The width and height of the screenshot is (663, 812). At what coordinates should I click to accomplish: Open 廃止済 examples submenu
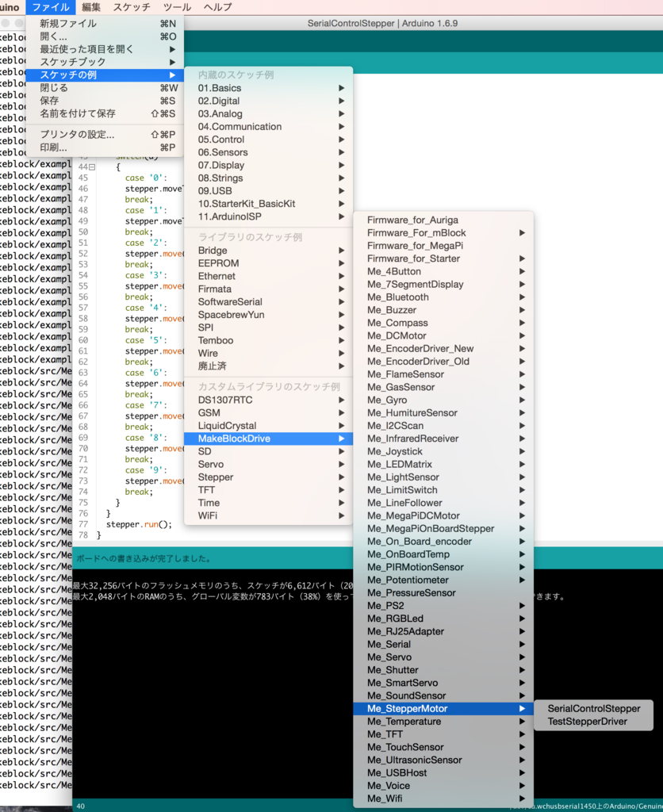pyautogui.click(x=268, y=366)
